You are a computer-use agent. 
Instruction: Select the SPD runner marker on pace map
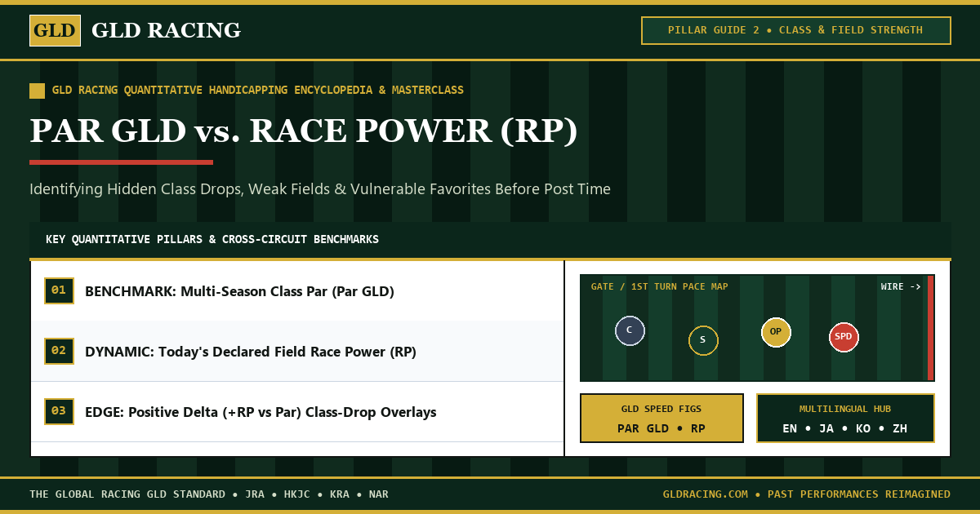click(x=844, y=336)
